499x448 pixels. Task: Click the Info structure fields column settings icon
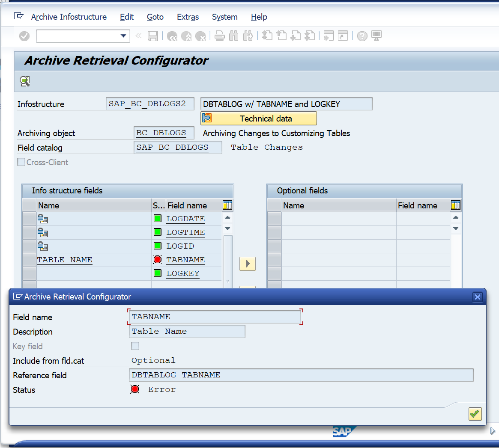tap(227, 205)
